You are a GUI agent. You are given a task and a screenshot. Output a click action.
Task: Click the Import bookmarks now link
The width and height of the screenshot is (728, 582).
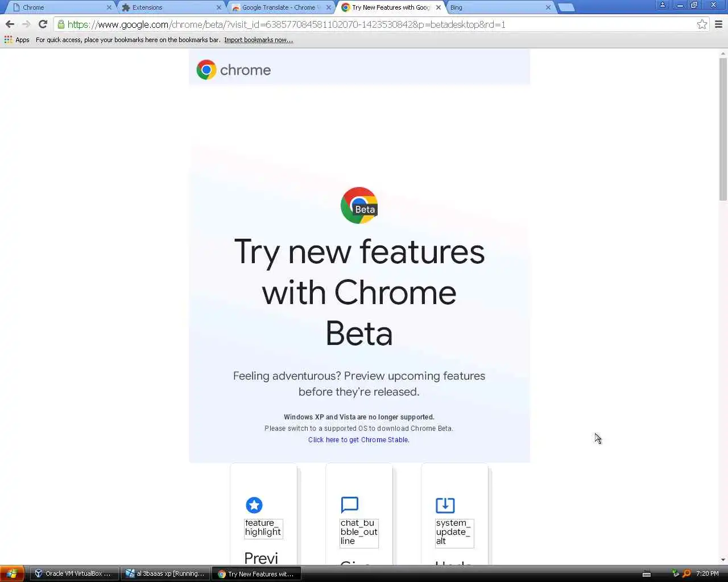(x=258, y=40)
